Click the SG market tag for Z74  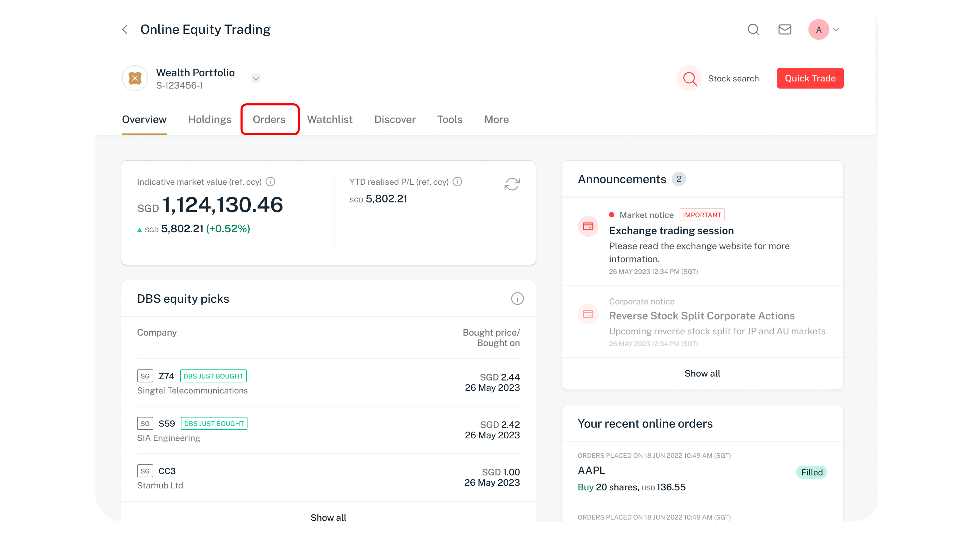coord(145,376)
